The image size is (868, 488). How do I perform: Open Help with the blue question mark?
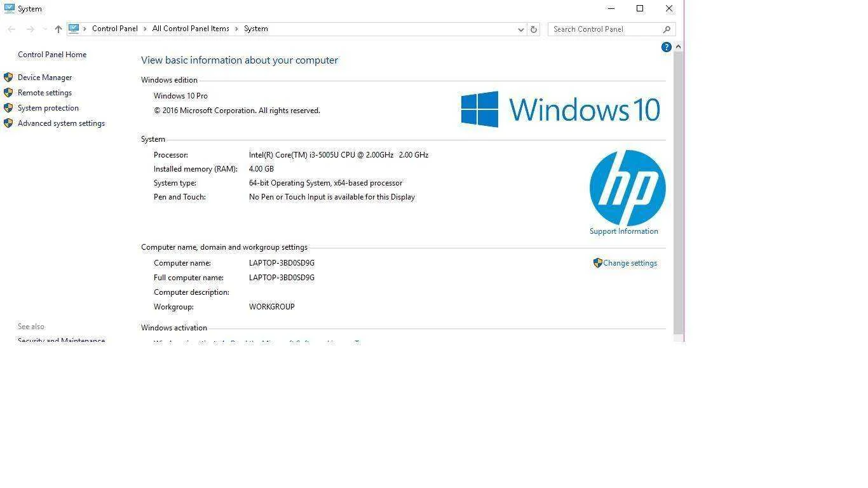(x=667, y=47)
